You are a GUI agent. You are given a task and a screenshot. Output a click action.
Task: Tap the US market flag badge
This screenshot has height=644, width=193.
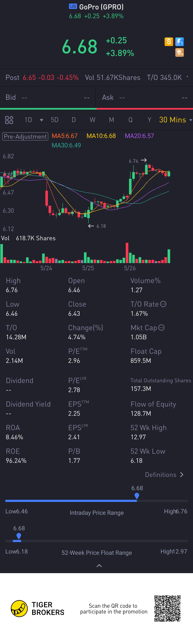pyautogui.click(x=73, y=6)
